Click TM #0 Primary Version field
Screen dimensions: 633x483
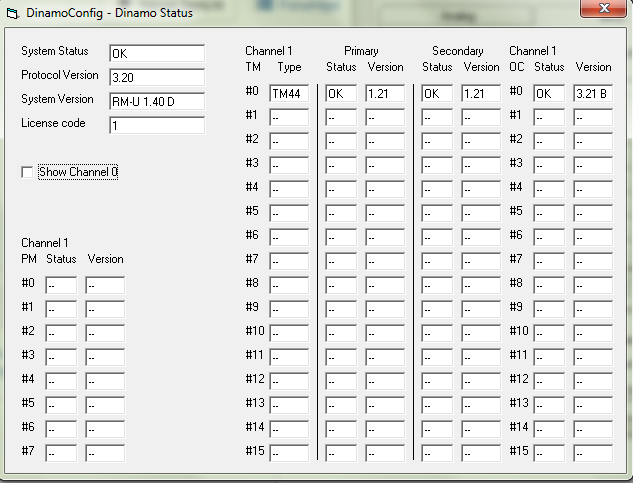point(384,93)
